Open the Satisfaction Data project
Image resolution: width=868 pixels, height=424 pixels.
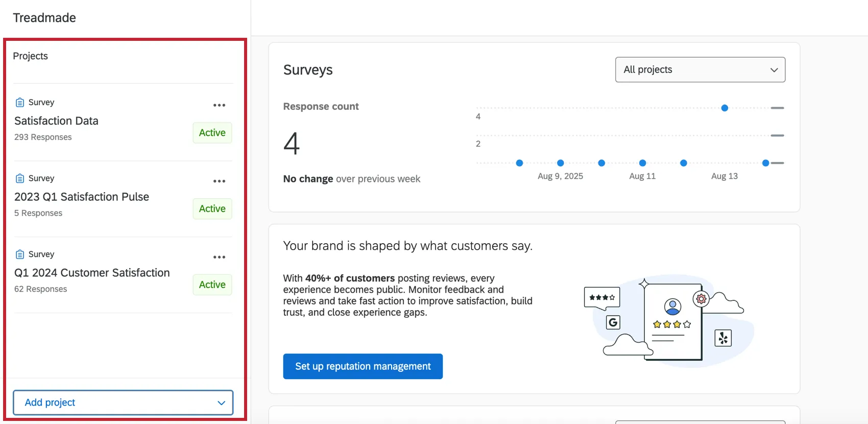pos(57,121)
